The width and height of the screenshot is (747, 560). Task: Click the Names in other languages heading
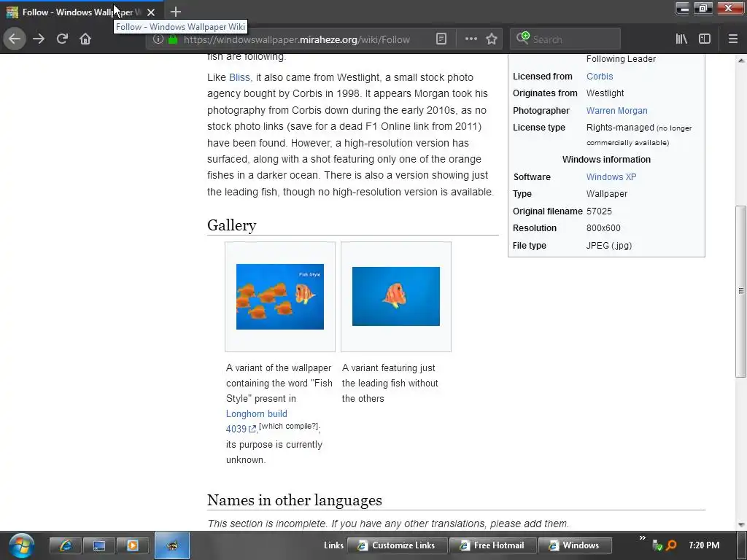(295, 500)
